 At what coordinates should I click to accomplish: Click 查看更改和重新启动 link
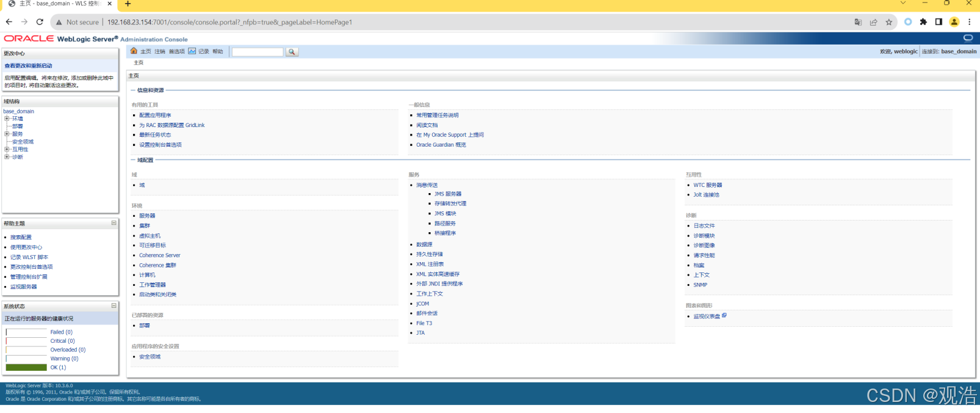click(x=29, y=66)
